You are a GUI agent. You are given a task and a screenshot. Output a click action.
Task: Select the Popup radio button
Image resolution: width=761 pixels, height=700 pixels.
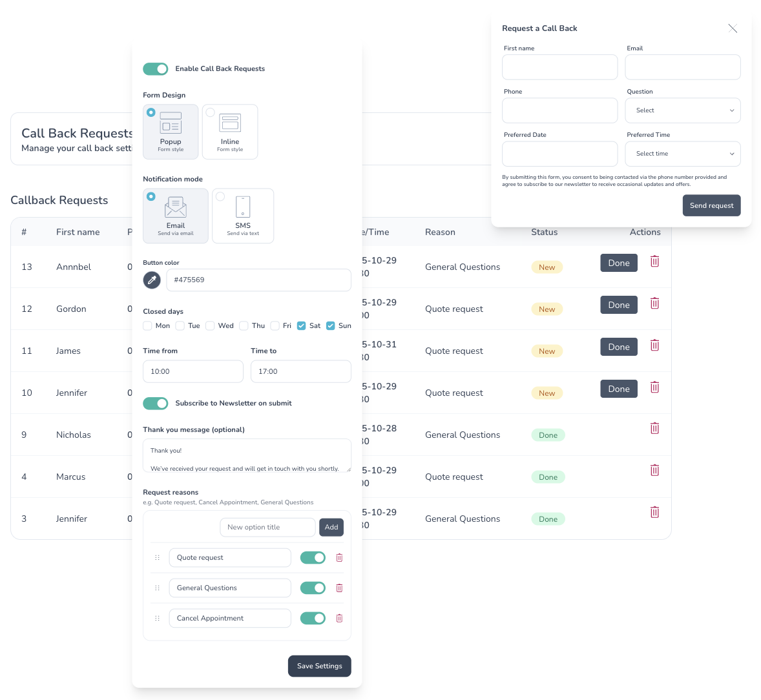tap(151, 112)
